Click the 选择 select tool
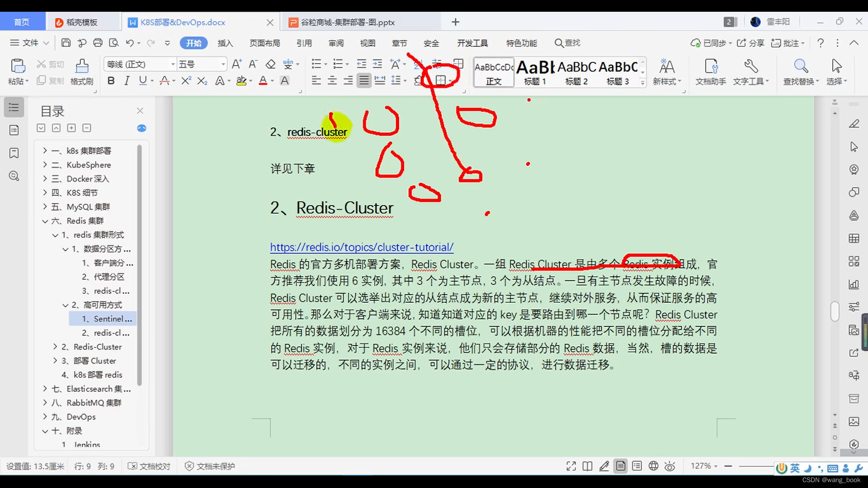Viewport: 868px width, 488px height. (x=837, y=72)
